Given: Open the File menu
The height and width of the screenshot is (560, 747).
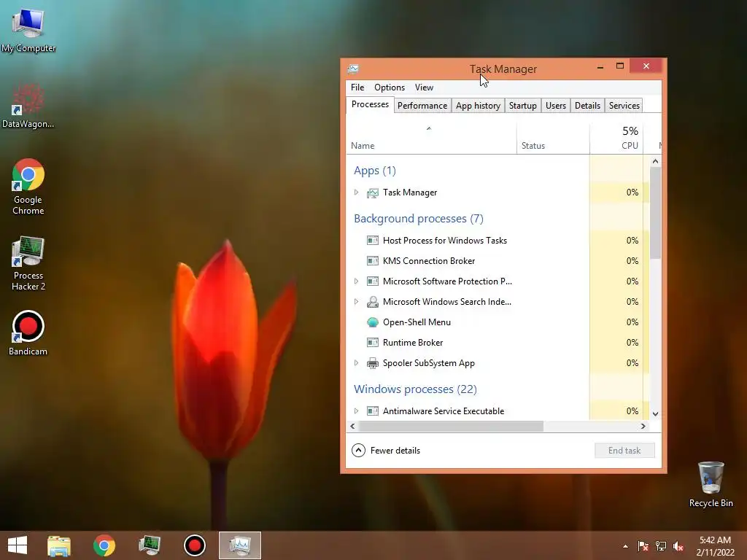Looking at the screenshot, I should (x=357, y=87).
